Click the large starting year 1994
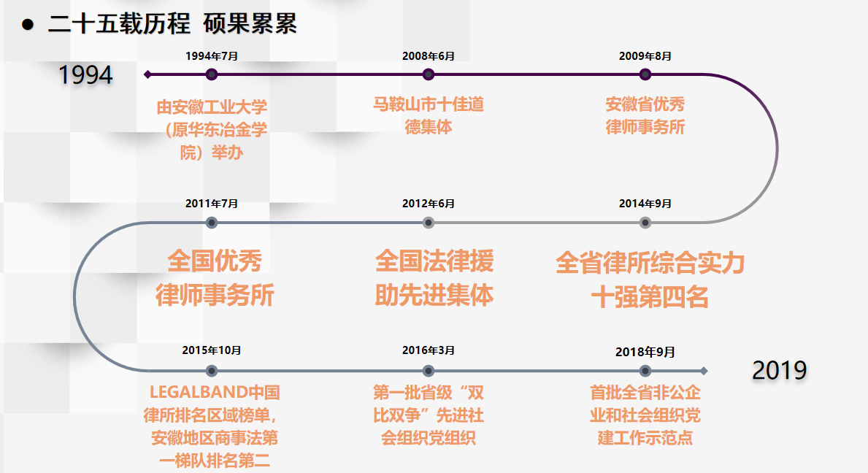Screen dimensions: 868x473 point(85,74)
